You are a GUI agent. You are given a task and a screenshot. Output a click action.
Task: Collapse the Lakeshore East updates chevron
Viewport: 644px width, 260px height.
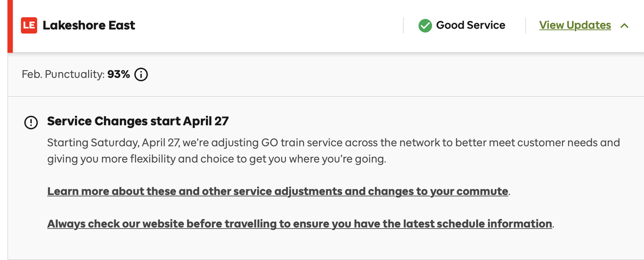624,26
